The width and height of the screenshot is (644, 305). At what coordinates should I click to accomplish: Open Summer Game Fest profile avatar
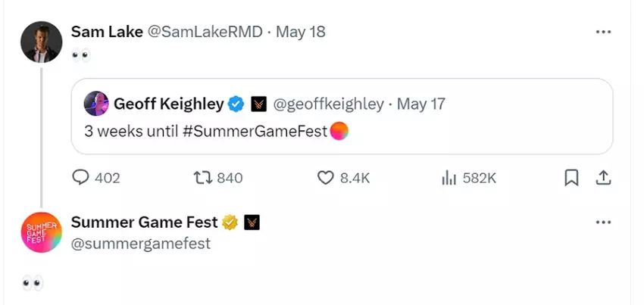[x=41, y=232]
